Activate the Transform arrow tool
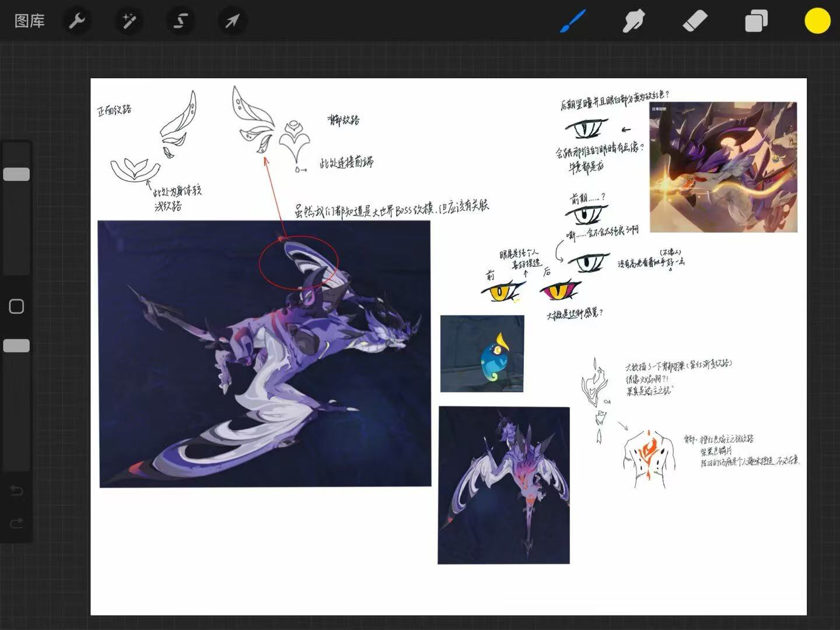The image size is (840, 630). [232, 22]
